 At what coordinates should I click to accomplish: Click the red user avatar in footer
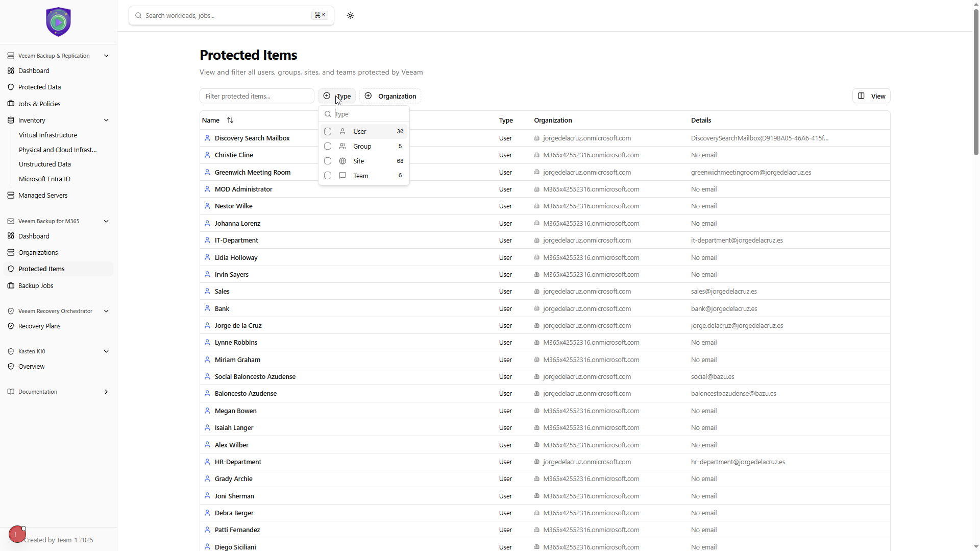click(17, 535)
